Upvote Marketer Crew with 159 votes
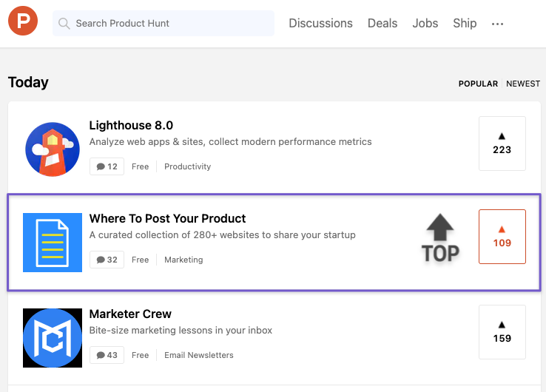This screenshot has height=392, width=546. point(502,332)
